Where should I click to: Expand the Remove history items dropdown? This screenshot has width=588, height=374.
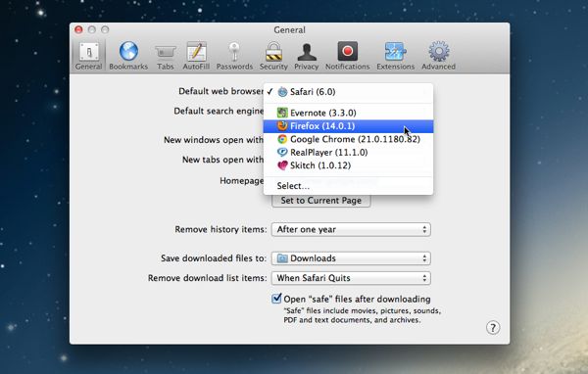(351, 229)
